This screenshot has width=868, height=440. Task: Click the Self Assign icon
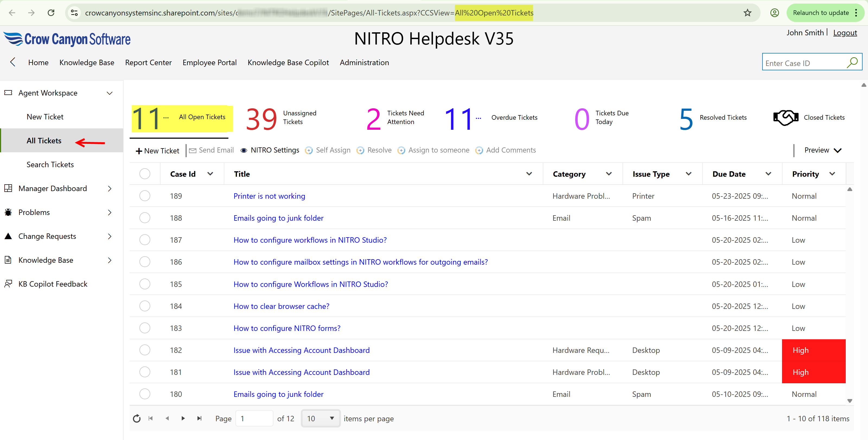(309, 151)
